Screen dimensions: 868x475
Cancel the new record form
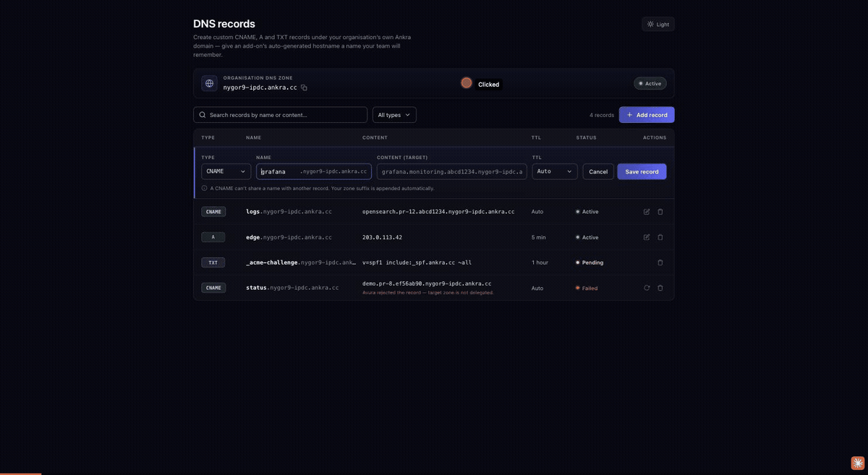[x=598, y=171]
